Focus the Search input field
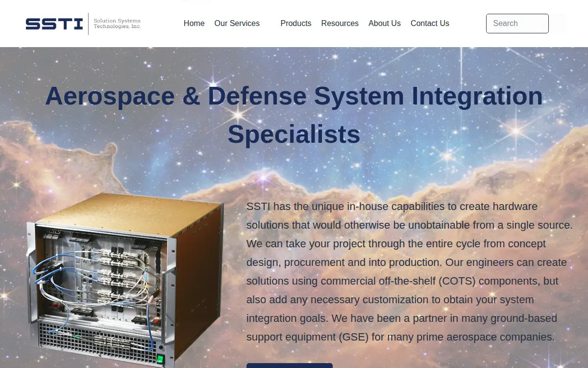Viewport: 588px width, 368px height. (517, 24)
